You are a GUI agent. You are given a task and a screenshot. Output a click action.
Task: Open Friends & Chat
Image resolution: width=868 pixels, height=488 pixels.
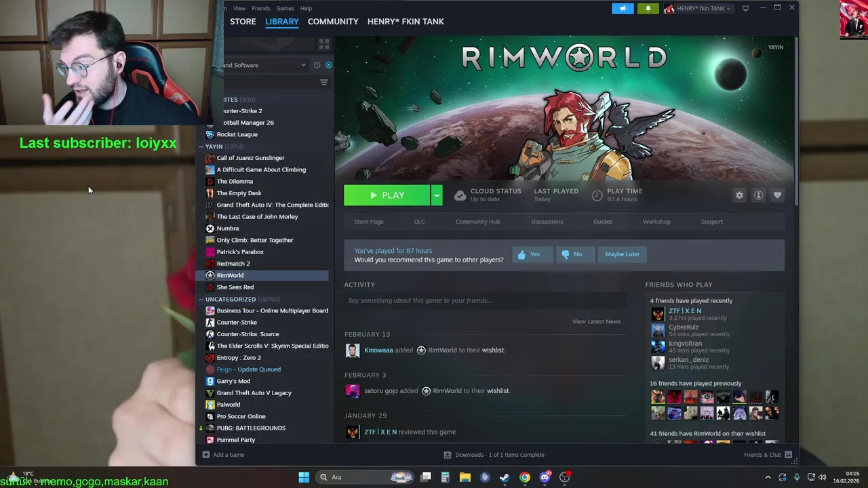(768, 455)
